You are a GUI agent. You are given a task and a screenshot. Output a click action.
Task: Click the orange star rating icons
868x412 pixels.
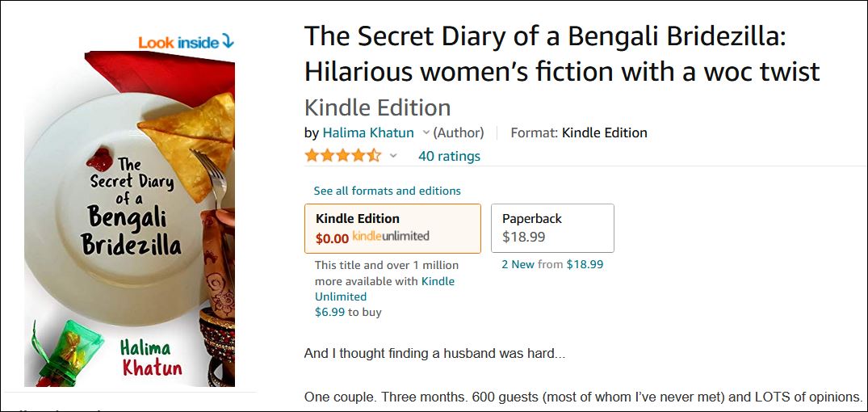[342, 156]
